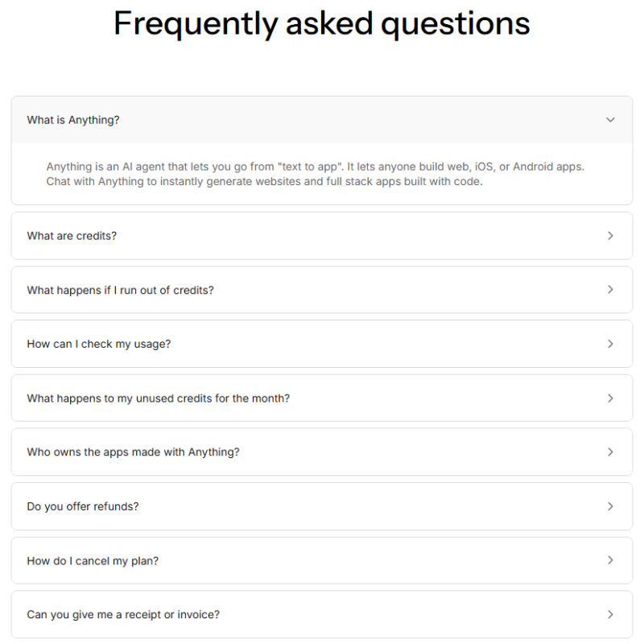The image size is (644, 644).
Task: Expand "What happens if I run out of credits?"
Action: (121, 290)
